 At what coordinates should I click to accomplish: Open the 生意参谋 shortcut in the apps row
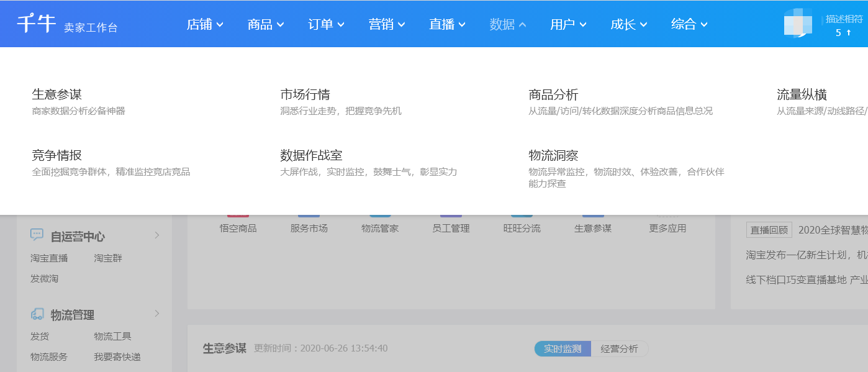click(593, 228)
